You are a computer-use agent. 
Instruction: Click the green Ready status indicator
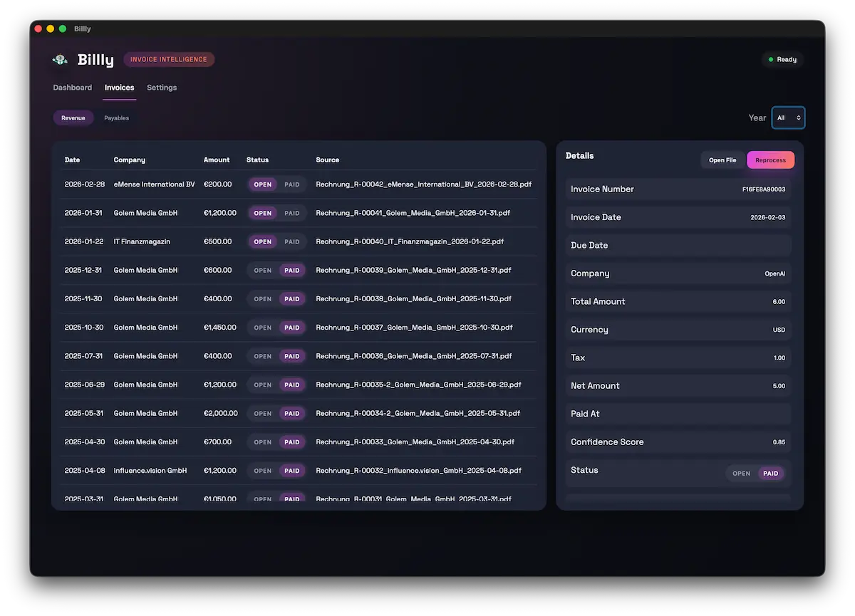(x=782, y=59)
